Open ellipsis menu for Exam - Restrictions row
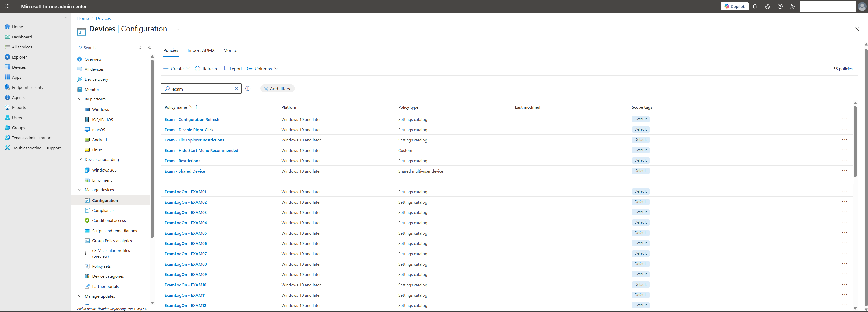The width and height of the screenshot is (868, 312). click(x=845, y=160)
